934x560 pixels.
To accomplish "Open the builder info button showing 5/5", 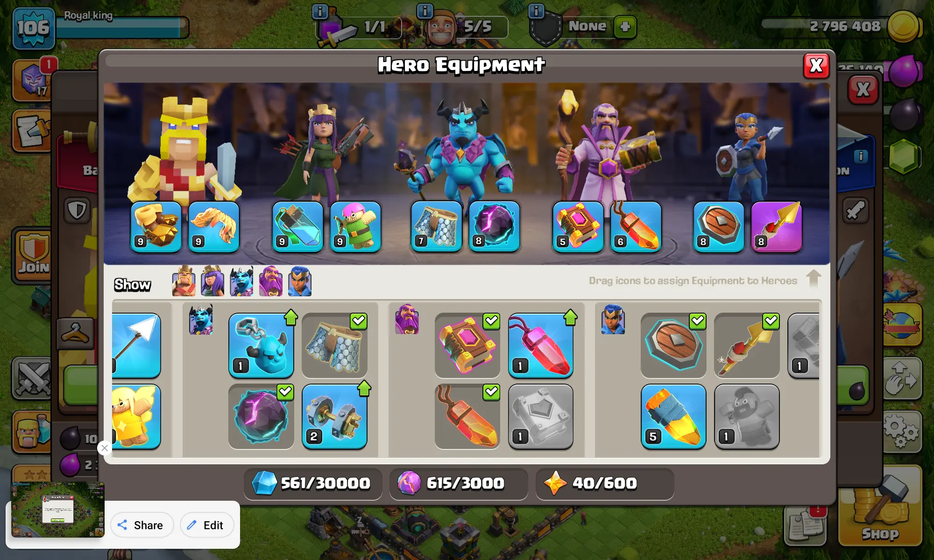I will click(425, 10).
